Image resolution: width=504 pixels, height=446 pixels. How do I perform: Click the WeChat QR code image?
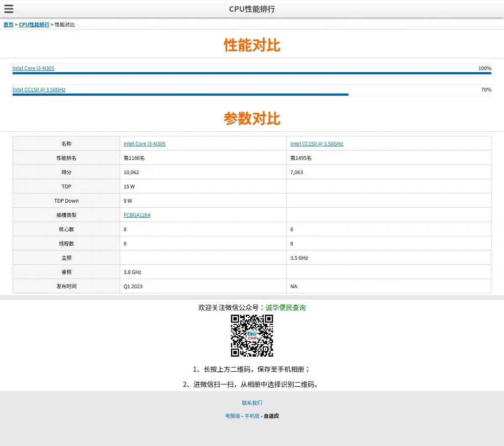[252, 336]
